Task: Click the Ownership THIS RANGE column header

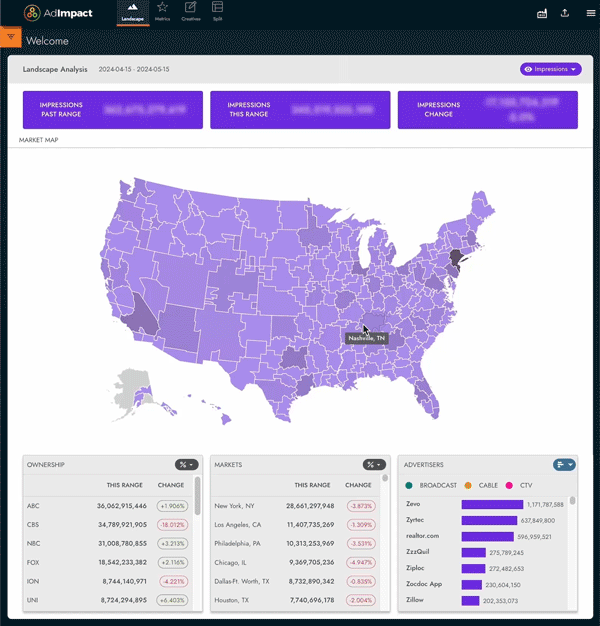Action: 125,485
